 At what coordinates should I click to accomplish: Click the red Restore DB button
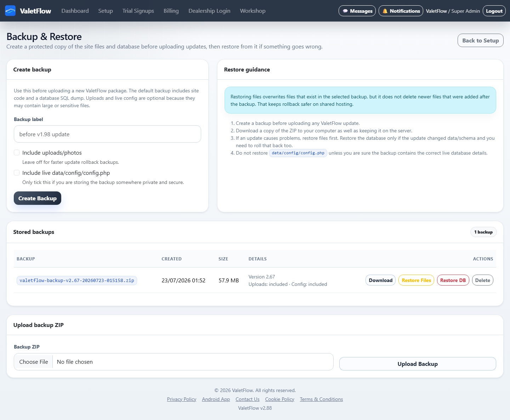pos(453,280)
